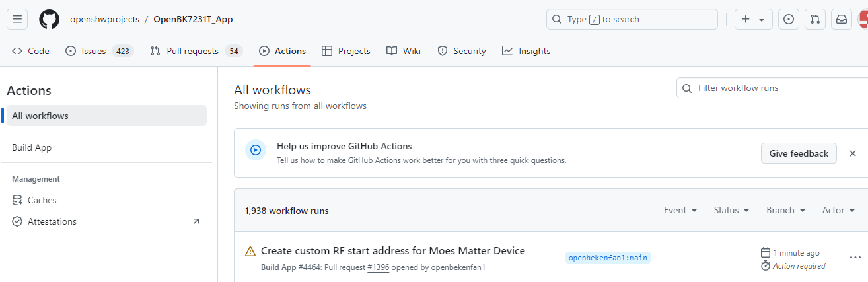The image size is (868, 282).
Task: Expand the Branch filter dropdown
Action: (786, 210)
